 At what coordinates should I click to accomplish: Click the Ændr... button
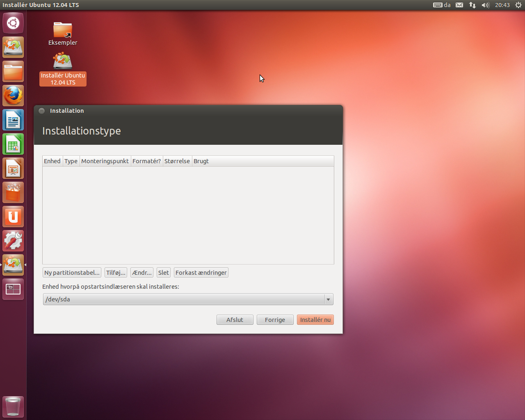(142, 273)
